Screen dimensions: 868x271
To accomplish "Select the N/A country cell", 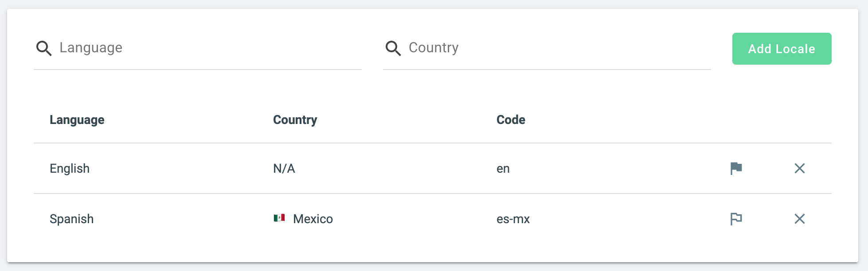I will point(284,169).
